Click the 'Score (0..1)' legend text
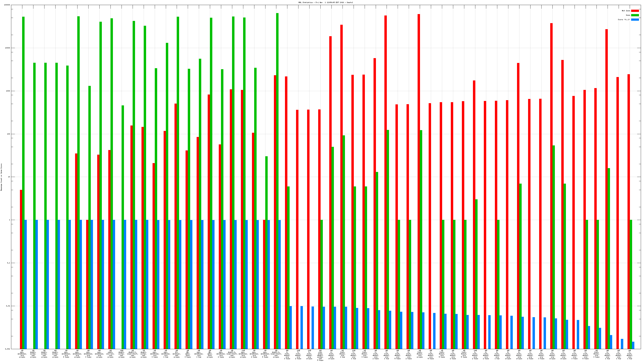644x362 pixels. 624,20
